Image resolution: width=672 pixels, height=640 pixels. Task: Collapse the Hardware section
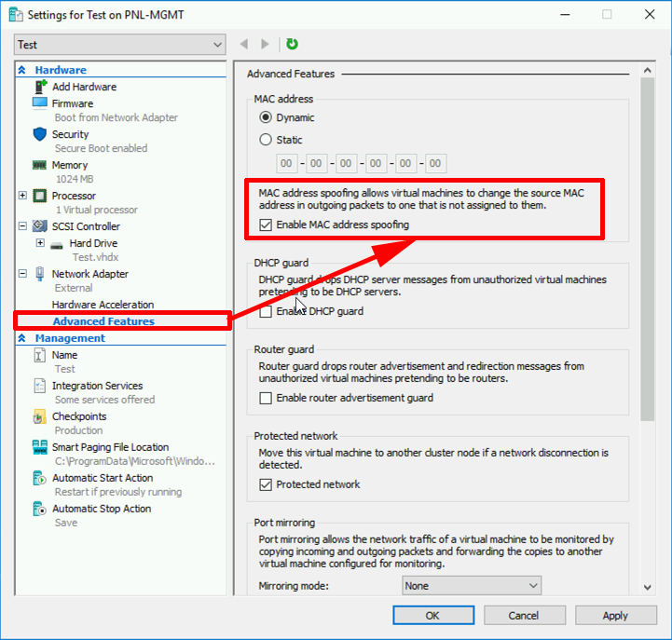pyautogui.click(x=21, y=70)
